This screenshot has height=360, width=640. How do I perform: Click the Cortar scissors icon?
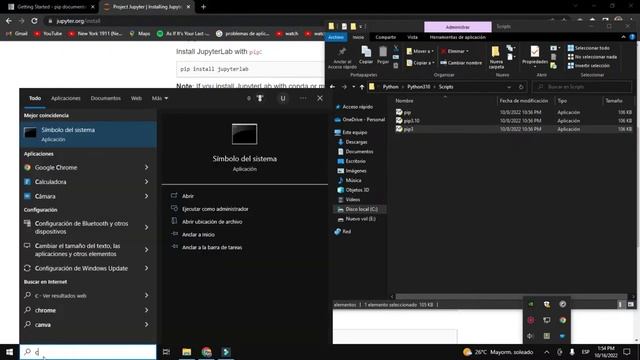point(396,49)
